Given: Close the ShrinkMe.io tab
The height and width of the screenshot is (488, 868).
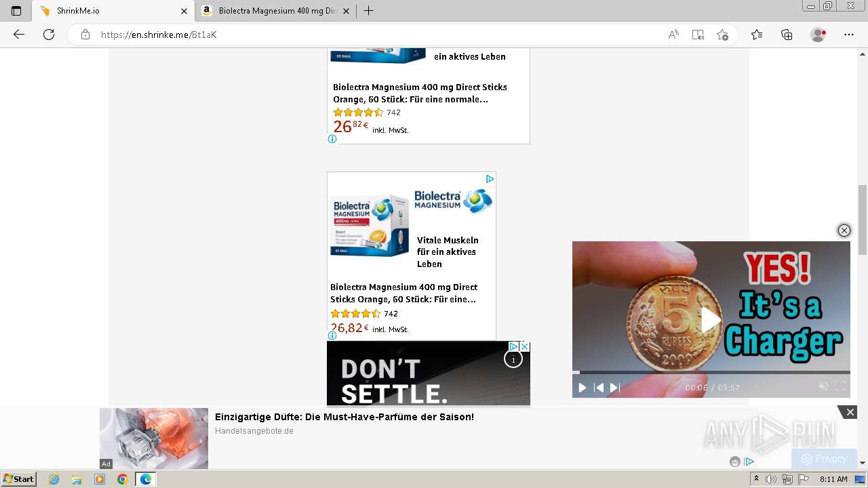Looking at the screenshot, I should [x=184, y=11].
